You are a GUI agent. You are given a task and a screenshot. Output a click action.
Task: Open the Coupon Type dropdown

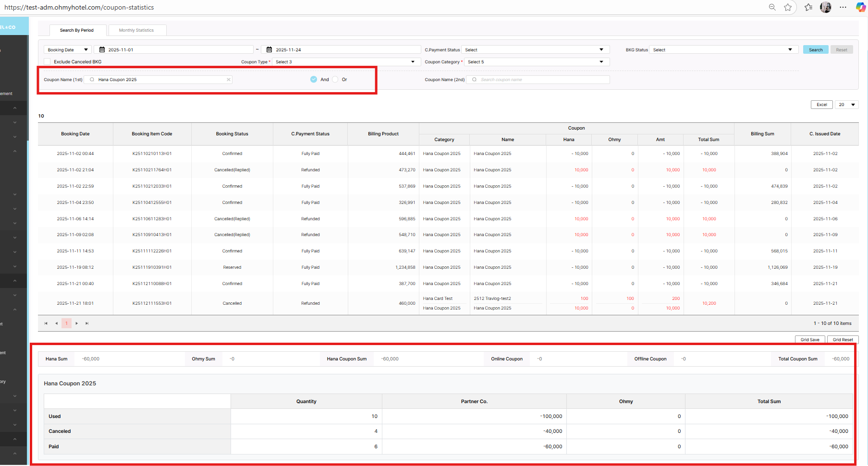coord(346,62)
